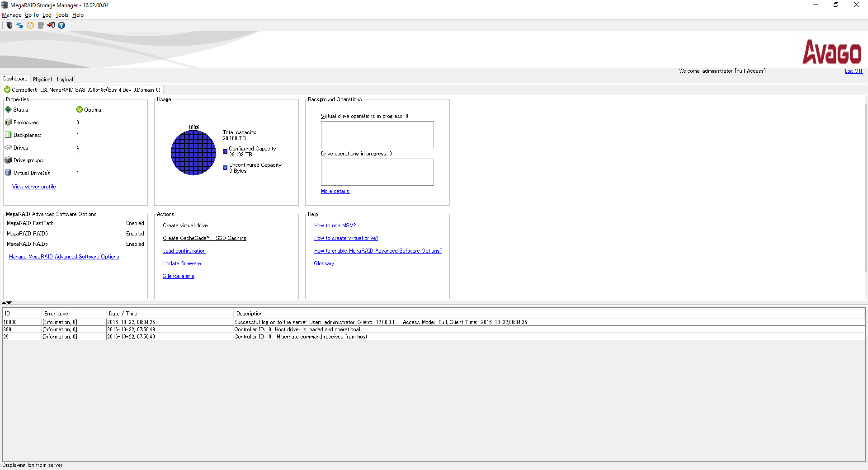Click the Unconfigured Capacity legend swatch
The height and width of the screenshot is (470, 868).
click(x=225, y=168)
